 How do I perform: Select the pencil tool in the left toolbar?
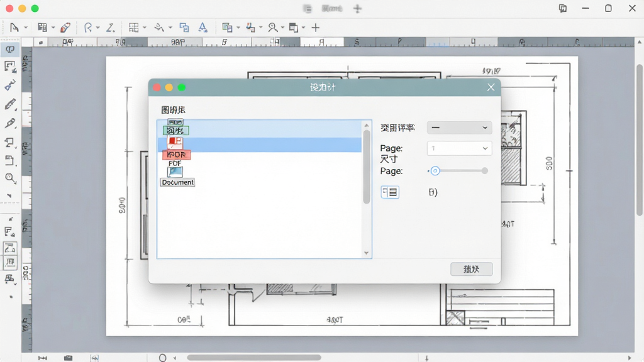click(x=10, y=104)
